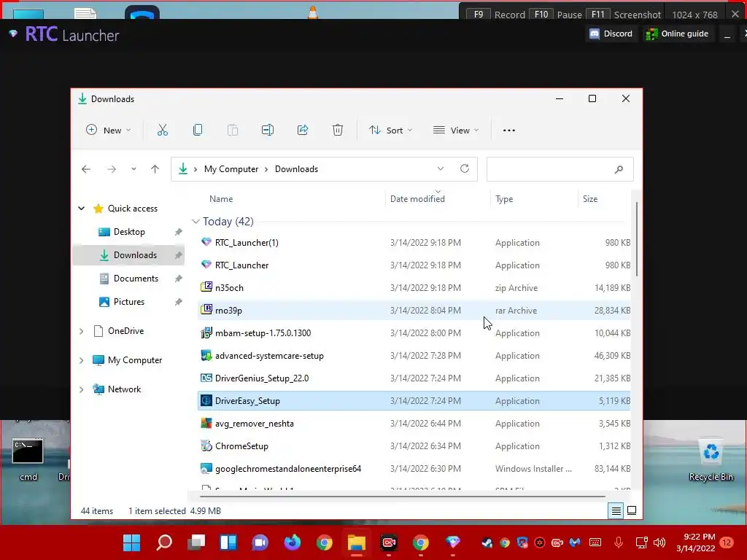Image resolution: width=747 pixels, height=560 pixels.
Task: Open Widgets on the taskbar
Action: click(228, 542)
